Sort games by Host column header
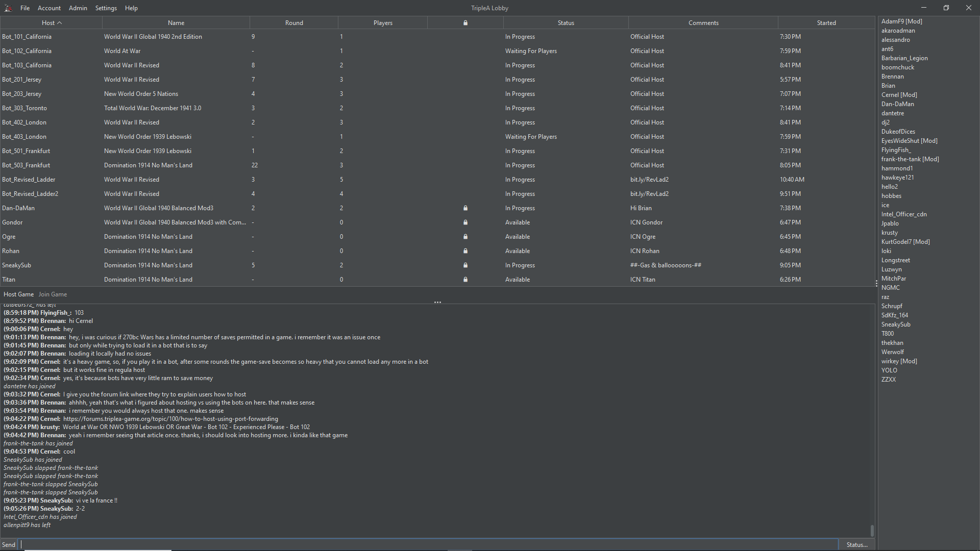 click(x=51, y=23)
